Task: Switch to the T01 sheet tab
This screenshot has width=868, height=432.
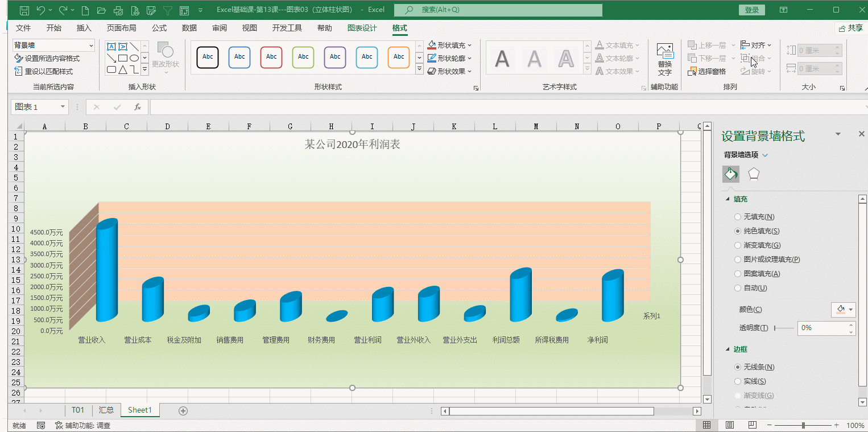Action: click(78, 410)
